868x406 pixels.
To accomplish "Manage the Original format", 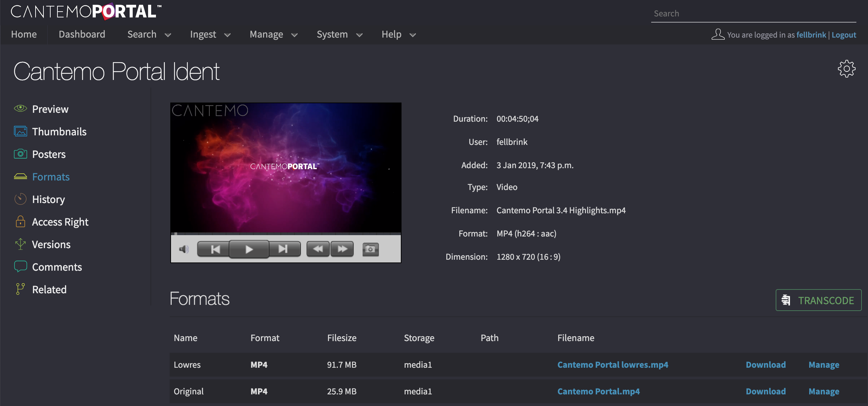I will (x=824, y=391).
